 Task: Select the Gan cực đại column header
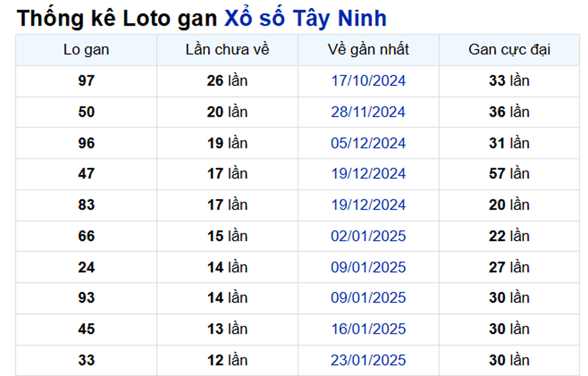tap(510, 49)
